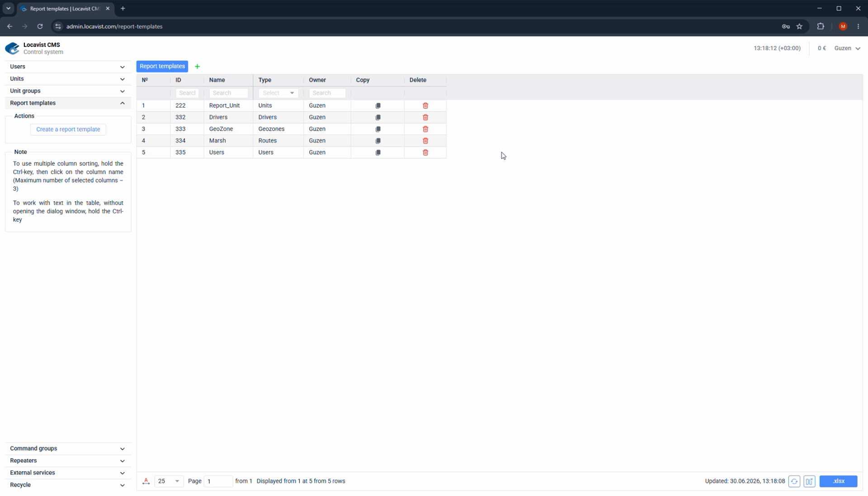Screen dimensions: 868x496
Task: Open the Marsh template name
Action: click(x=217, y=141)
